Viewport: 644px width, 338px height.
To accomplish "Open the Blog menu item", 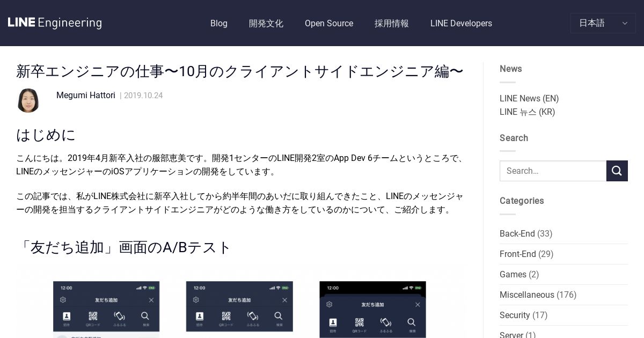I will (x=219, y=24).
